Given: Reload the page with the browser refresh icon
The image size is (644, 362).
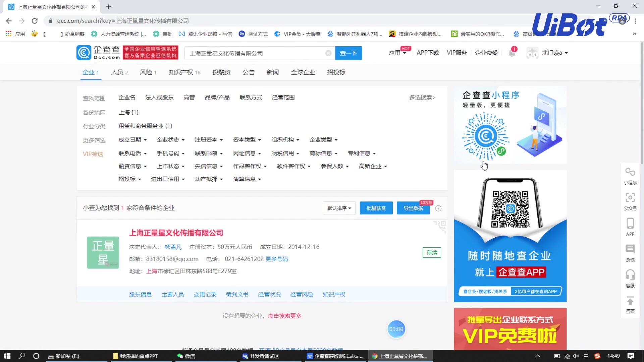Looking at the screenshot, I should tap(35, 21).
